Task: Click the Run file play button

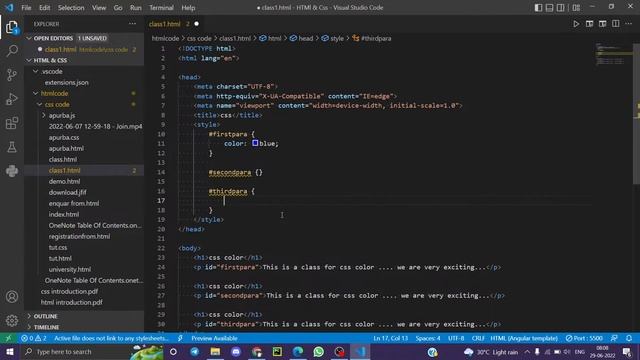Action: [576, 24]
